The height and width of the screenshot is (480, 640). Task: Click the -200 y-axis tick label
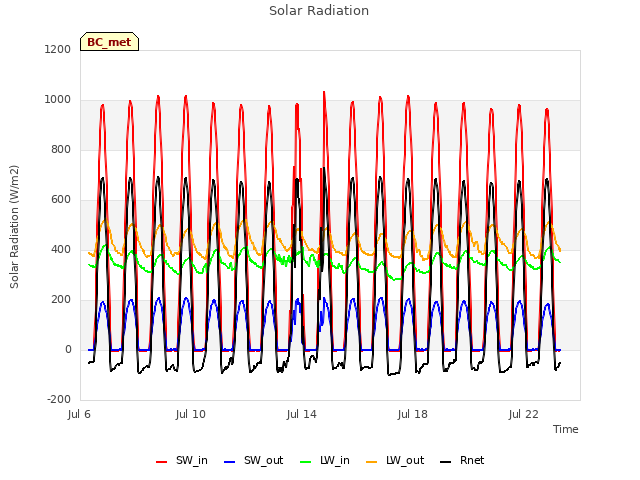pyautogui.click(x=59, y=399)
